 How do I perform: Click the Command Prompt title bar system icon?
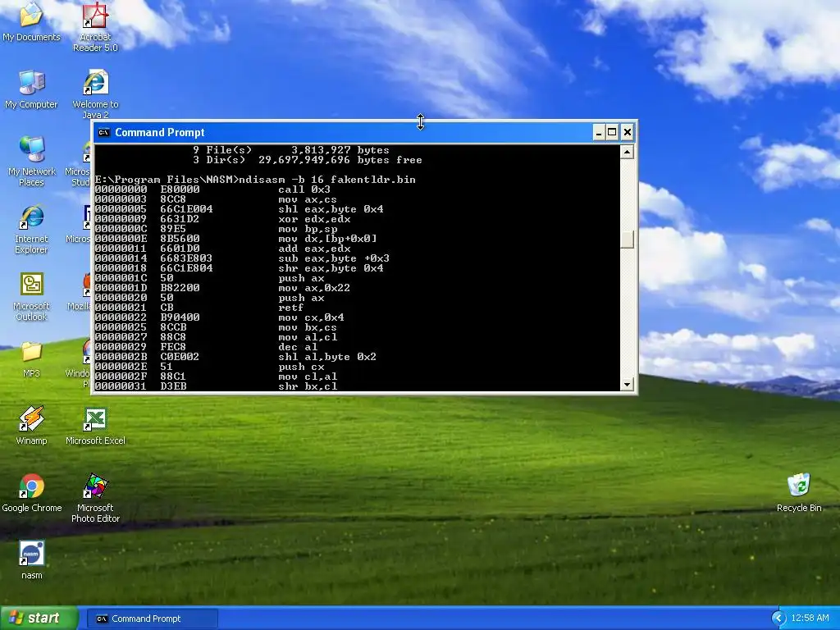pyautogui.click(x=104, y=132)
